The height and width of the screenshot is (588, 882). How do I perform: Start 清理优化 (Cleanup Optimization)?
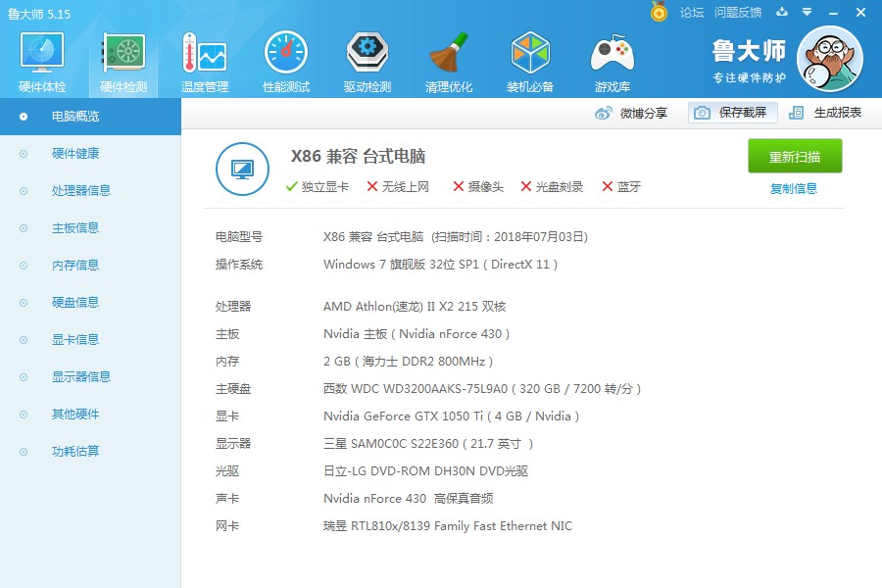tap(448, 57)
